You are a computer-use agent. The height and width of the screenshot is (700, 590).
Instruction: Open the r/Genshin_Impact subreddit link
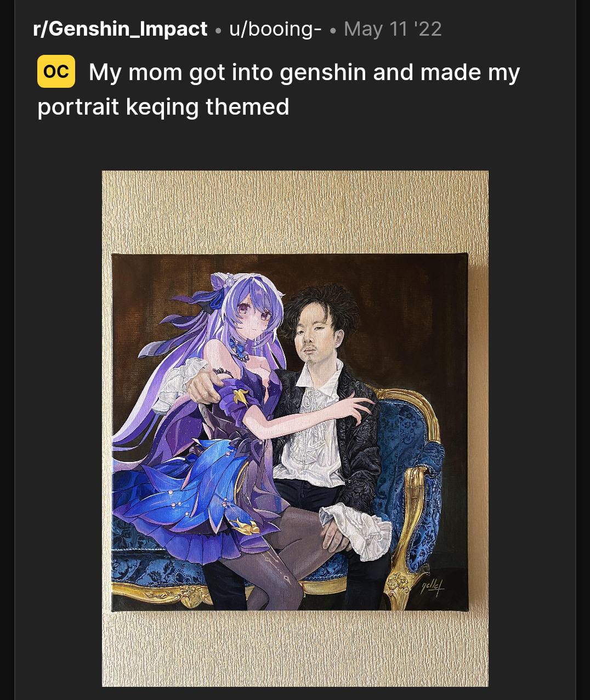click(120, 29)
